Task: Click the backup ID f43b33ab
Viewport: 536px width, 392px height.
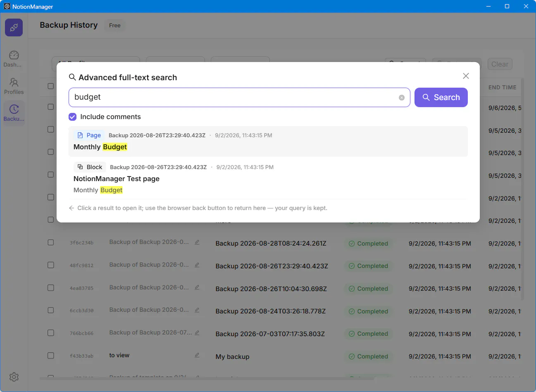Action: click(81, 356)
